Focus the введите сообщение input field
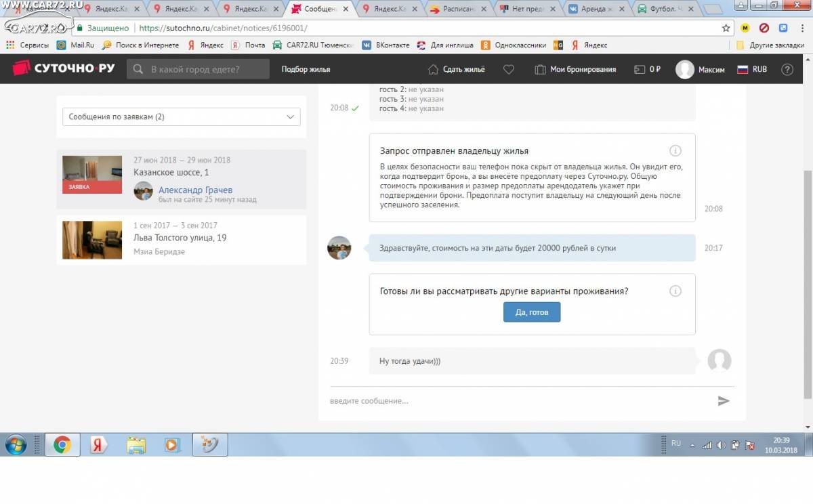813x504 pixels. click(x=518, y=401)
